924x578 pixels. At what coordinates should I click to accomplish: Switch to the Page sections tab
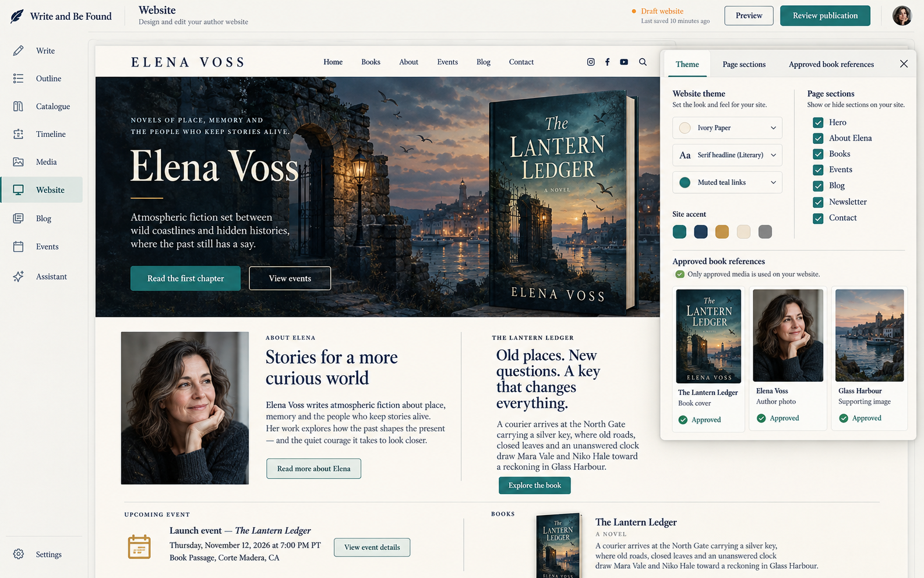(x=744, y=64)
